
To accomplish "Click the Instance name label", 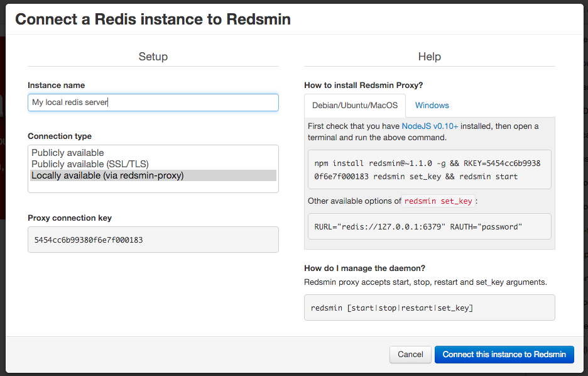I will click(x=57, y=85).
